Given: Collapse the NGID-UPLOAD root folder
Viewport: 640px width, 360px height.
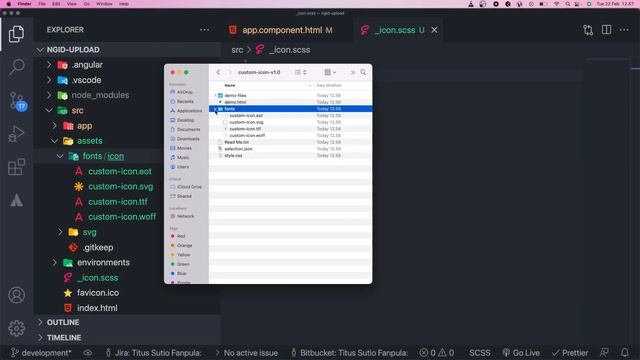Looking at the screenshot, I should pyautogui.click(x=40, y=50).
